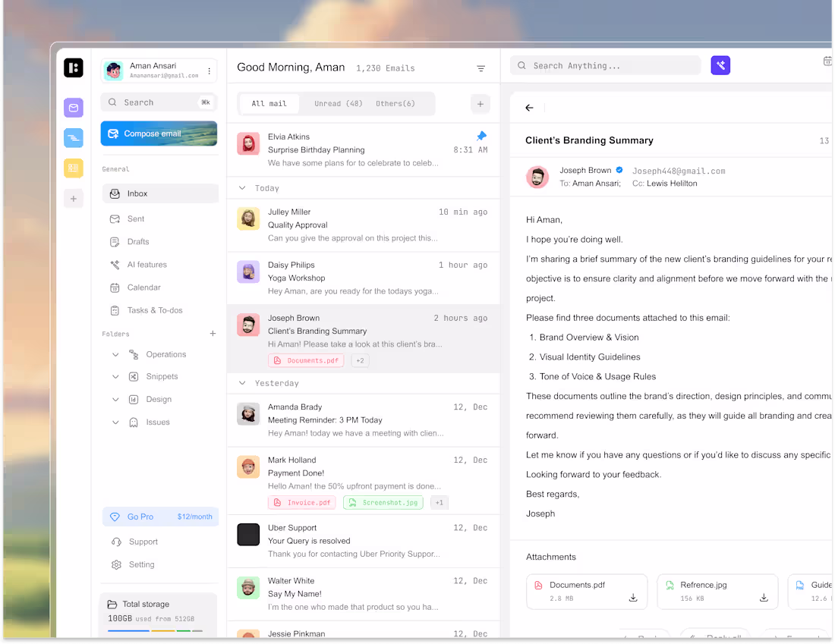Open the yellow board app icon

coord(74,168)
